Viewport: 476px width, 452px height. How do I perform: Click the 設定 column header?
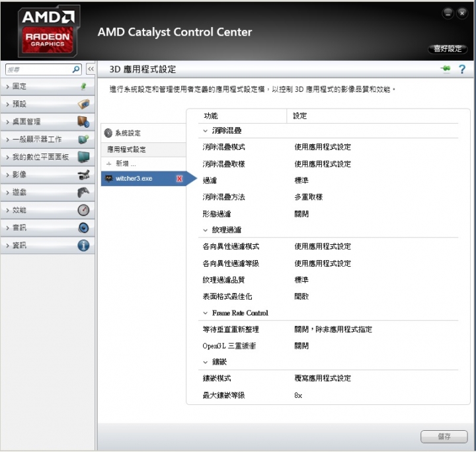point(299,116)
